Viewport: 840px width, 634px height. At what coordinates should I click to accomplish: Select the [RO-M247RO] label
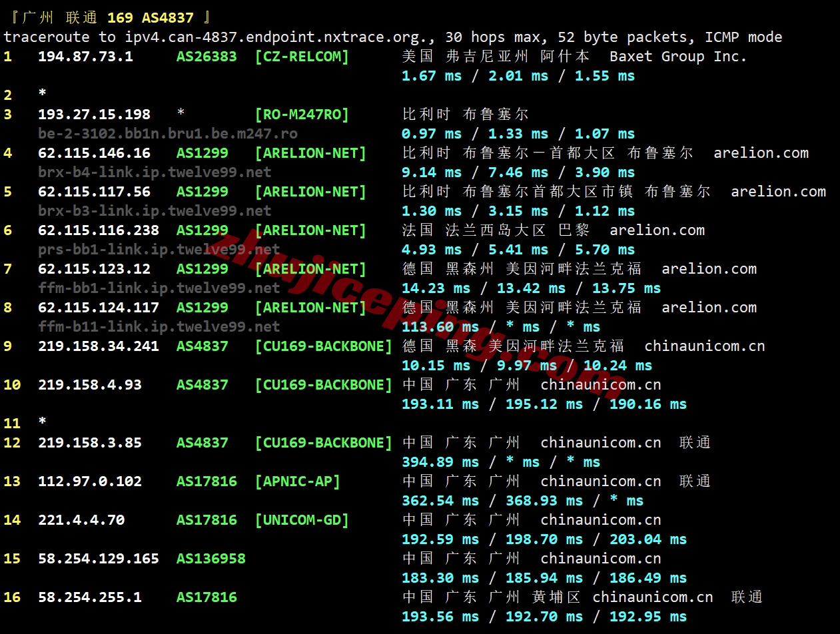tap(302, 115)
